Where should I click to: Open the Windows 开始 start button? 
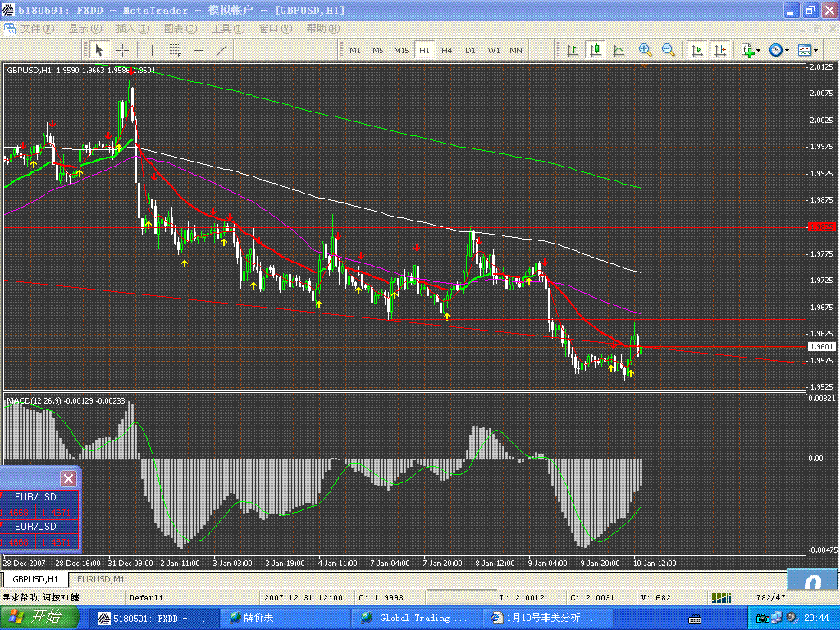(x=39, y=618)
